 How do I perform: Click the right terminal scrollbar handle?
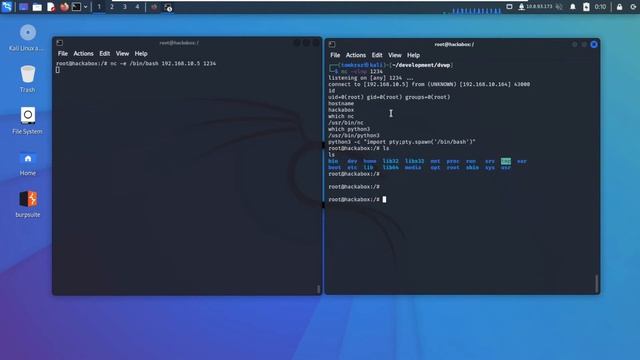click(596, 284)
